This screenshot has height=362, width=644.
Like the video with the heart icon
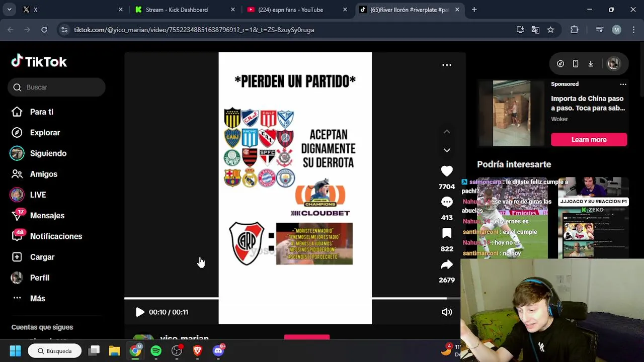447,171
